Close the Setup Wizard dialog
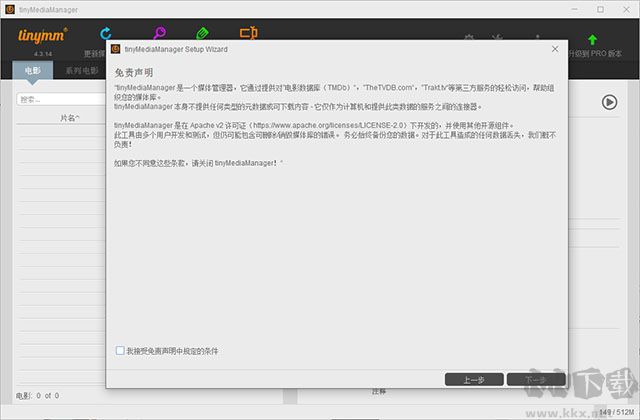 (554, 48)
